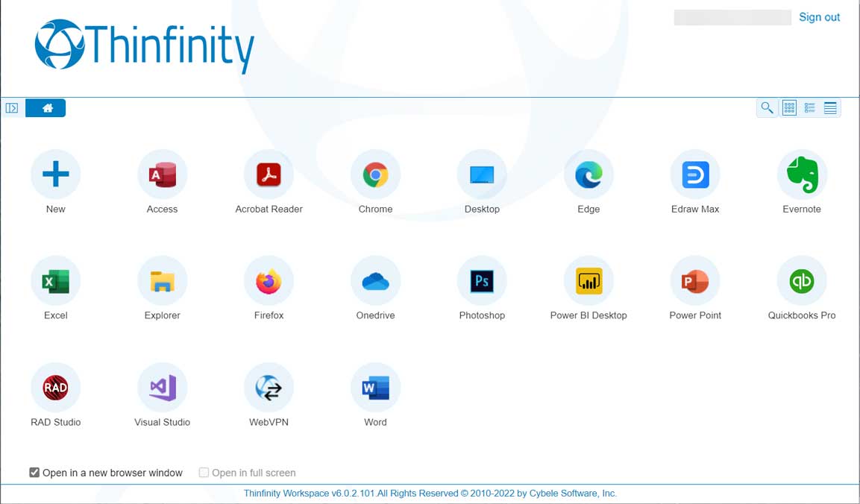Viewport: 860px width, 504px height.
Task: Select the Home tab
Action: [x=45, y=107]
